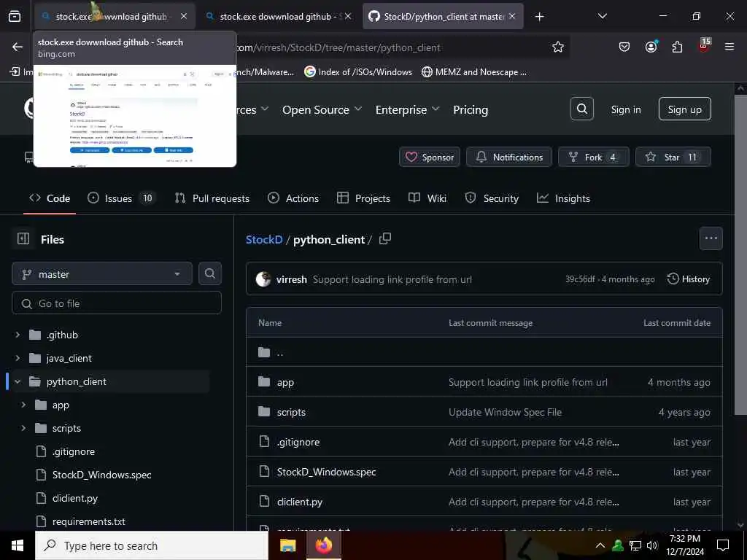Collapse the Files side panel icon
747x560 pixels.
tap(23, 239)
